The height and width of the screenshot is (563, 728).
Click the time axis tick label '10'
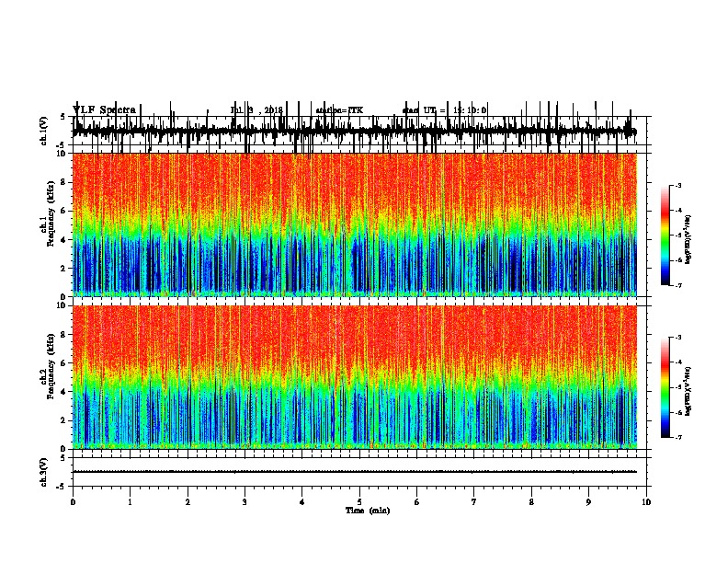tap(646, 502)
